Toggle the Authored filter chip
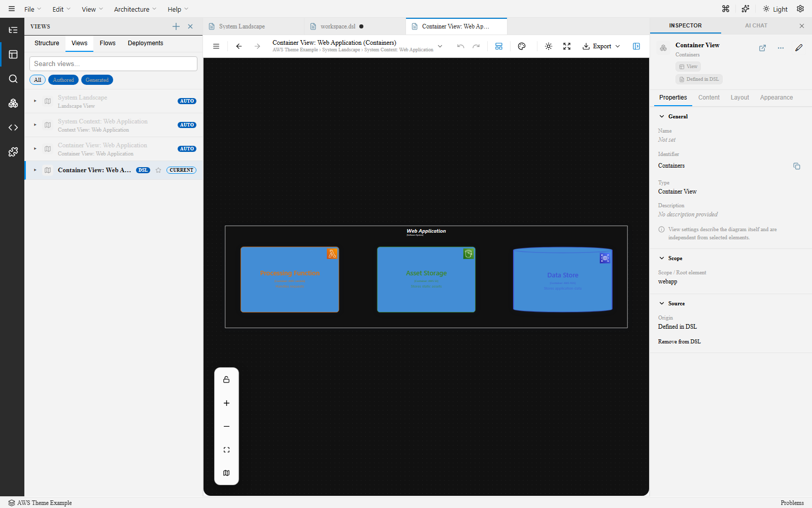Screen dimensions: 812x508 point(63,80)
